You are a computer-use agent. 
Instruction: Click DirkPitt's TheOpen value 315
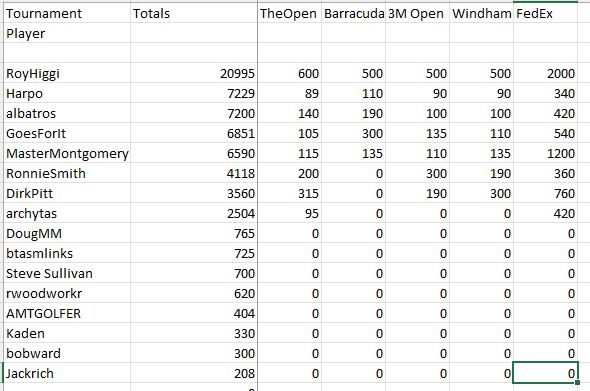(x=289, y=193)
